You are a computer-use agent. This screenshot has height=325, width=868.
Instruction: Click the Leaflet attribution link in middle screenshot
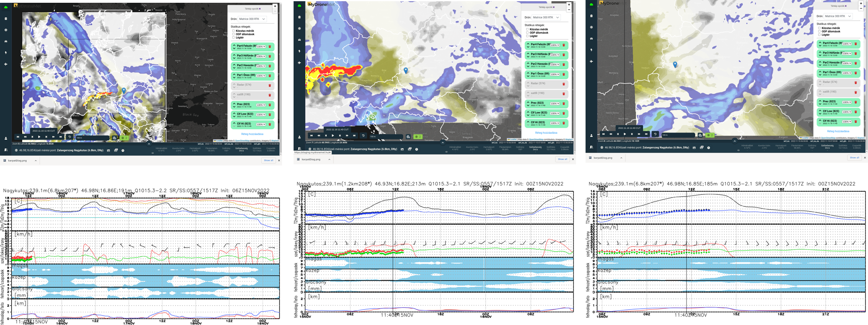click(513, 139)
